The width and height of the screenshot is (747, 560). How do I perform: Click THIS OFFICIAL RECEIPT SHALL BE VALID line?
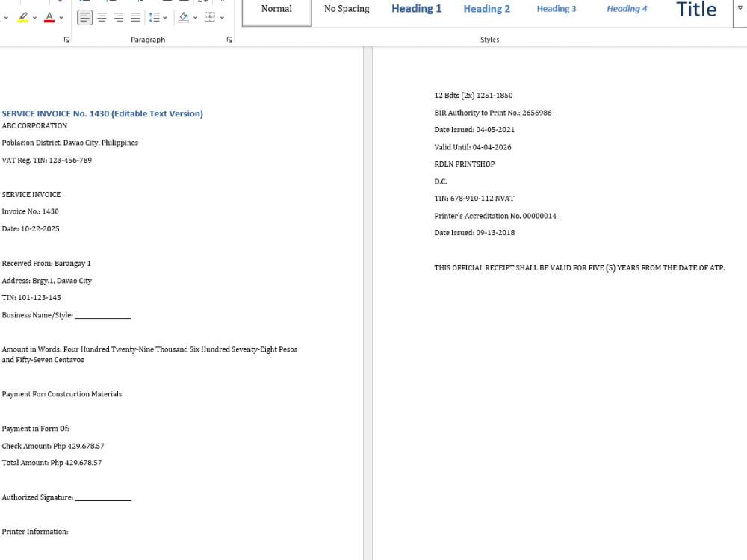(580, 267)
